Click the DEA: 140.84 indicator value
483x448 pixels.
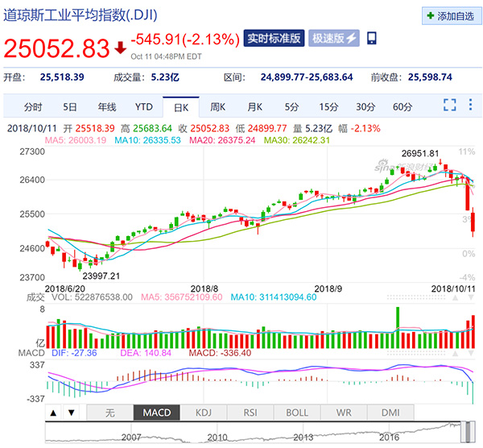click(x=146, y=353)
